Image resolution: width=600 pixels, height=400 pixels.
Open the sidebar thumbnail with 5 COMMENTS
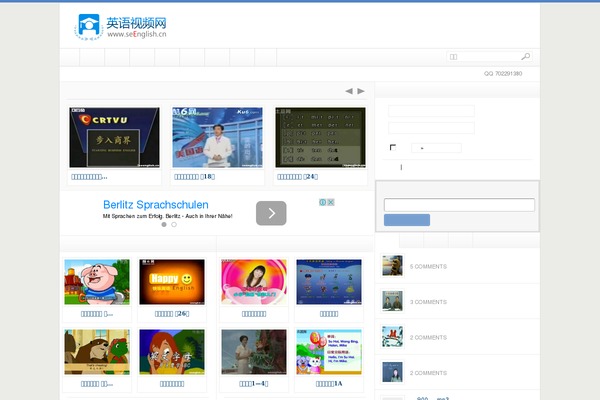pos(392,266)
